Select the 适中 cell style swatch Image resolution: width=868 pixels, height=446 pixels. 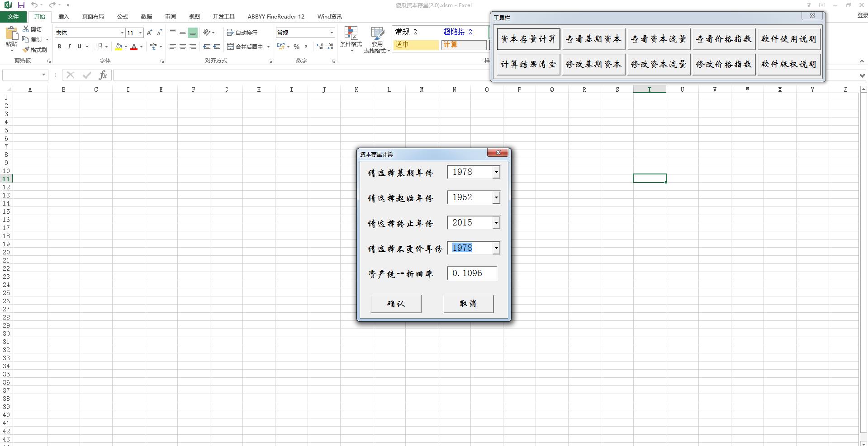pos(416,45)
